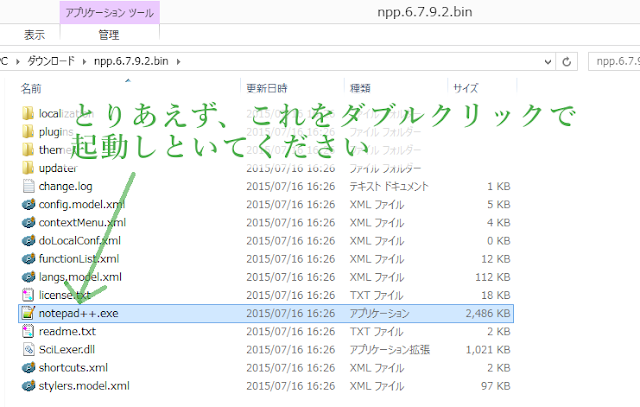The width and height of the screenshot is (640, 407).
Task: Click npp.6.7.9.2.bin in the breadcrumb path
Action: click(131, 61)
